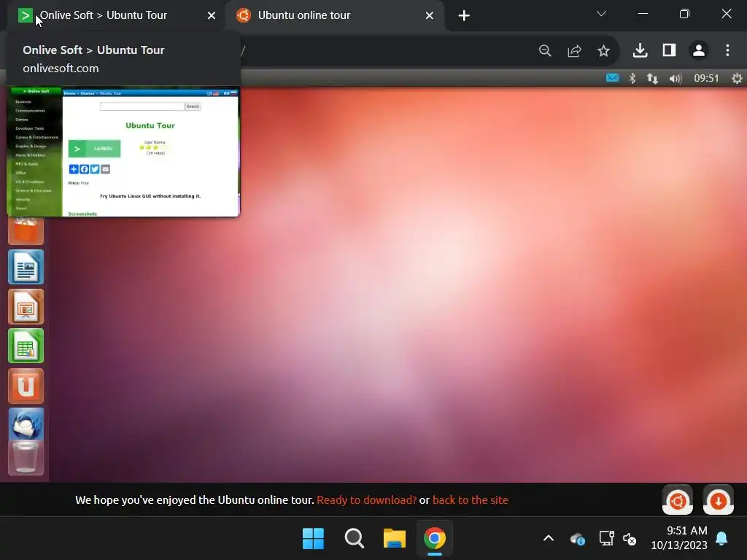The width and height of the screenshot is (747, 560).
Task: Open Ubuntu mail envelope indicator
Action: pos(612,77)
